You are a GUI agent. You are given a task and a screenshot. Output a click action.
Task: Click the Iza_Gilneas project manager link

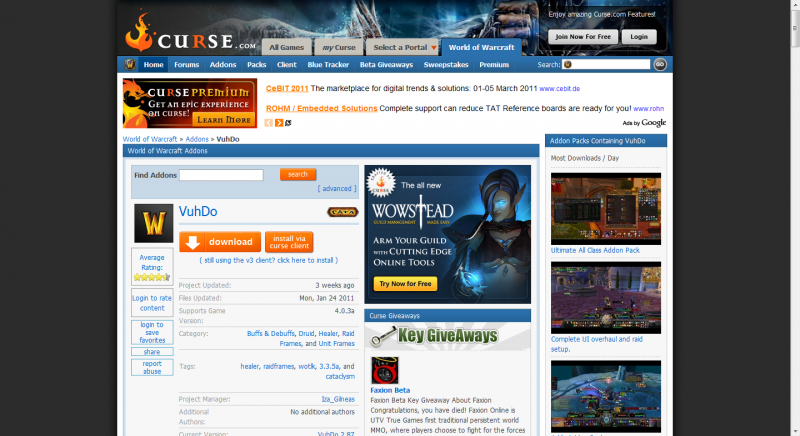(x=335, y=397)
